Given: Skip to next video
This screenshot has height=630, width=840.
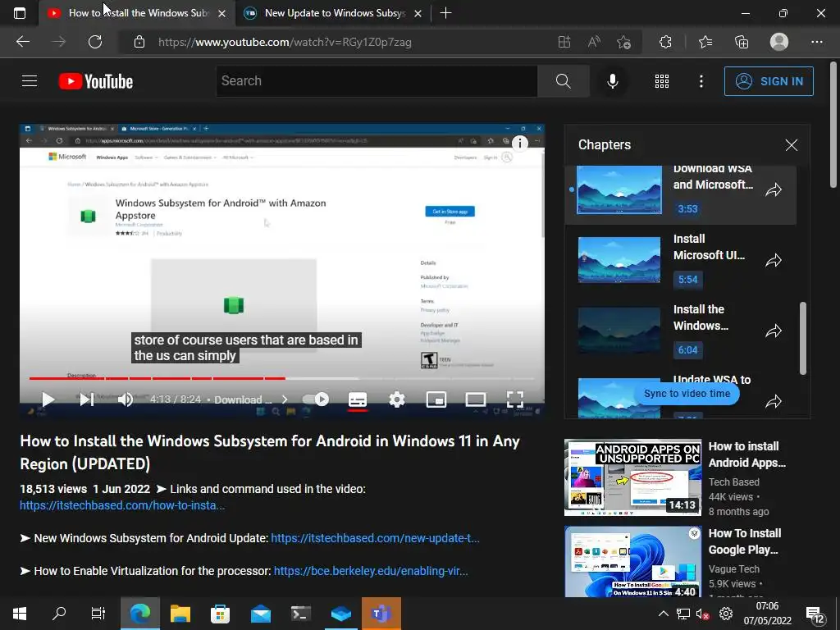Looking at the screenshot, I should click(x=87, y=399).
